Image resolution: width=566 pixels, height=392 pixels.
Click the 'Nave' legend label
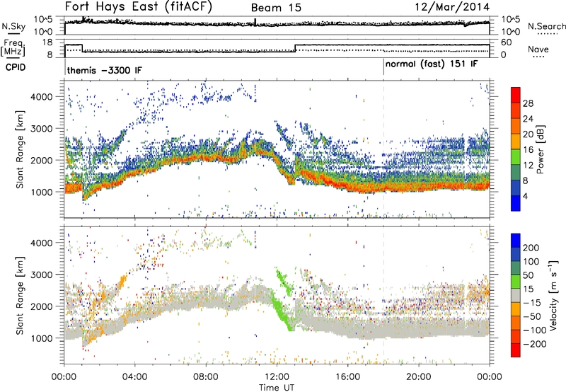538,50
